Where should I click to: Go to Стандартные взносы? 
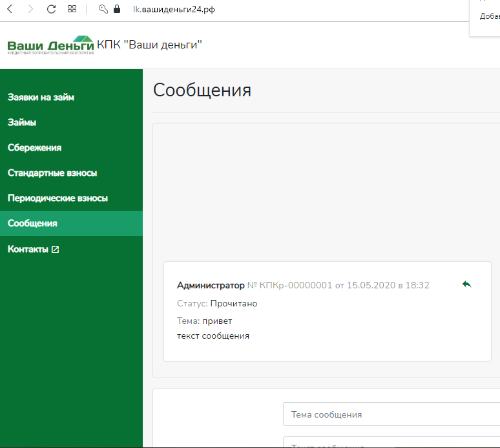52,173
